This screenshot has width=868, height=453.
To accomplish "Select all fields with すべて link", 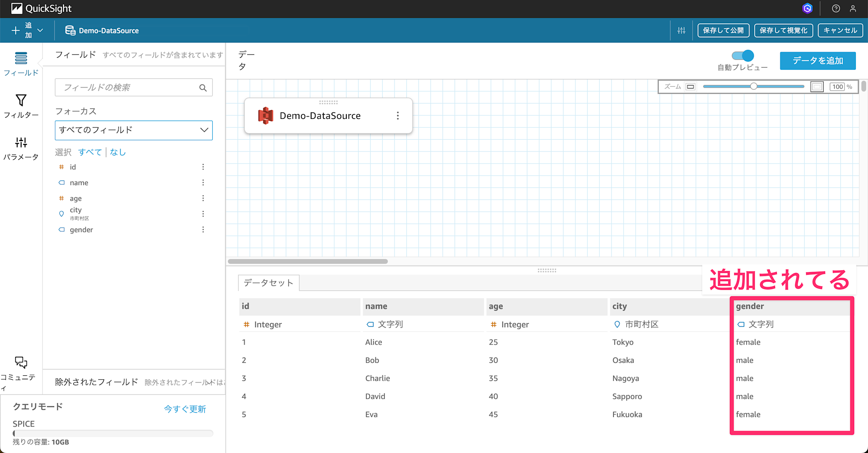I will 90,152.
